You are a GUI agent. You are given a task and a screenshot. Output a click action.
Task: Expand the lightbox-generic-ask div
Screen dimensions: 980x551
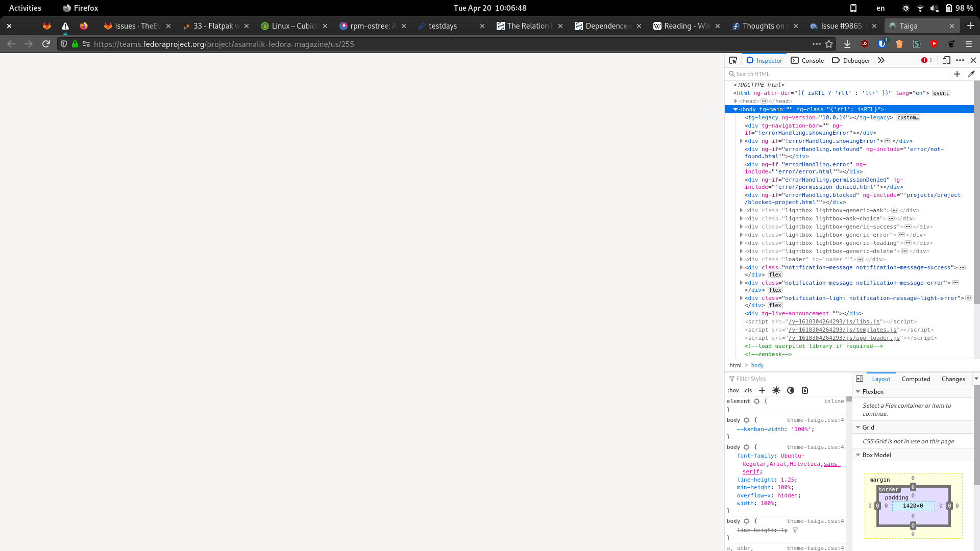(741, 210)
